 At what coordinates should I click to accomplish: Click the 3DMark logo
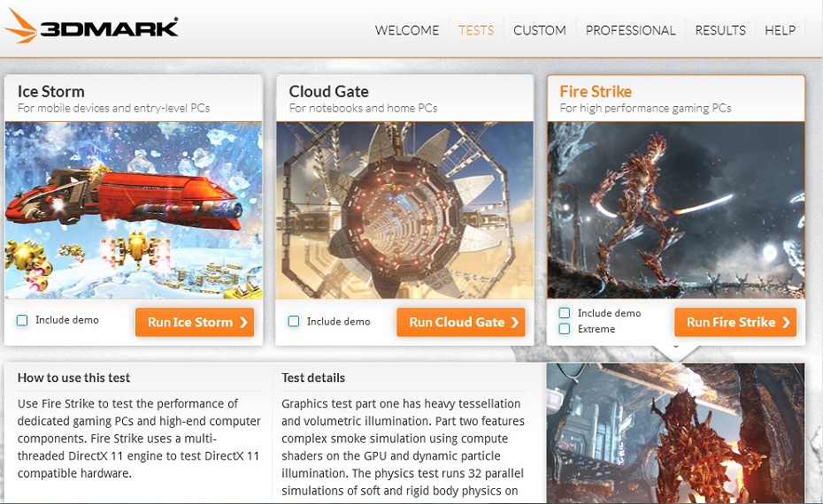[91, 27]
